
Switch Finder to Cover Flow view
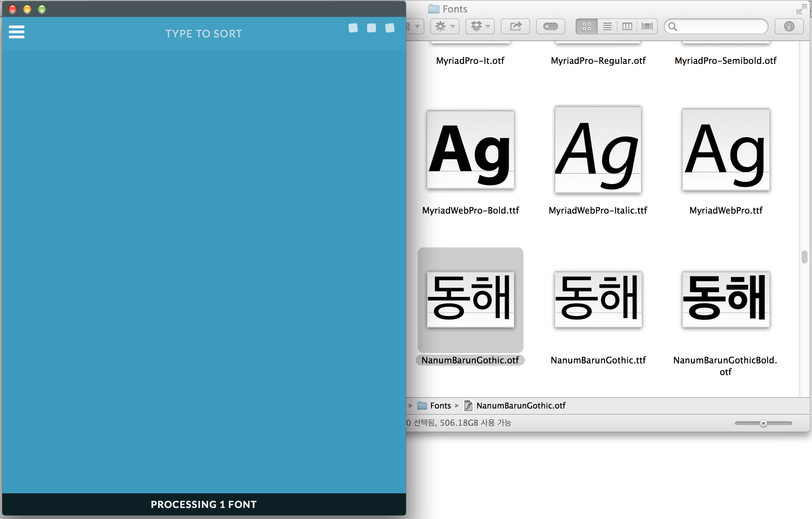point(647,26)
